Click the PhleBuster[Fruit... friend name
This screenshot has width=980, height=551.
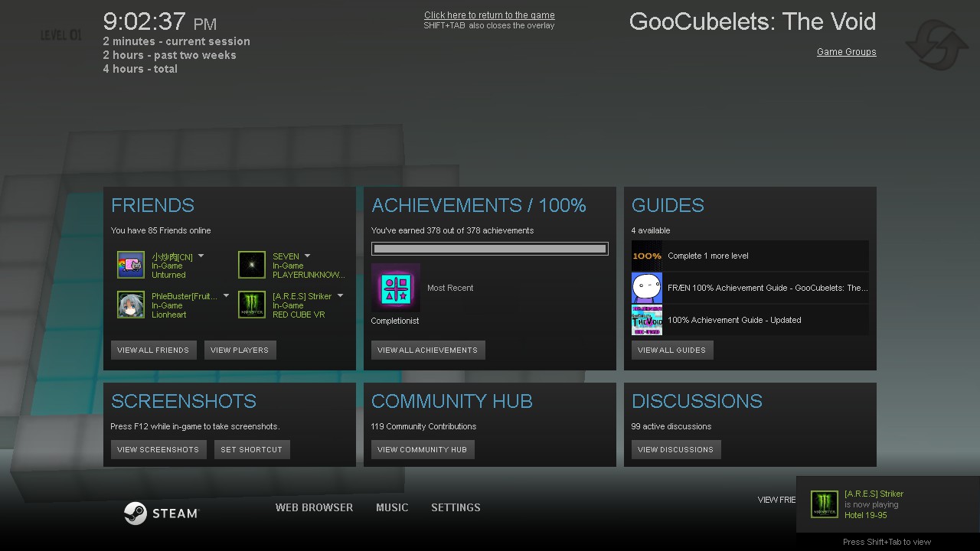click(x=185, y=296)
